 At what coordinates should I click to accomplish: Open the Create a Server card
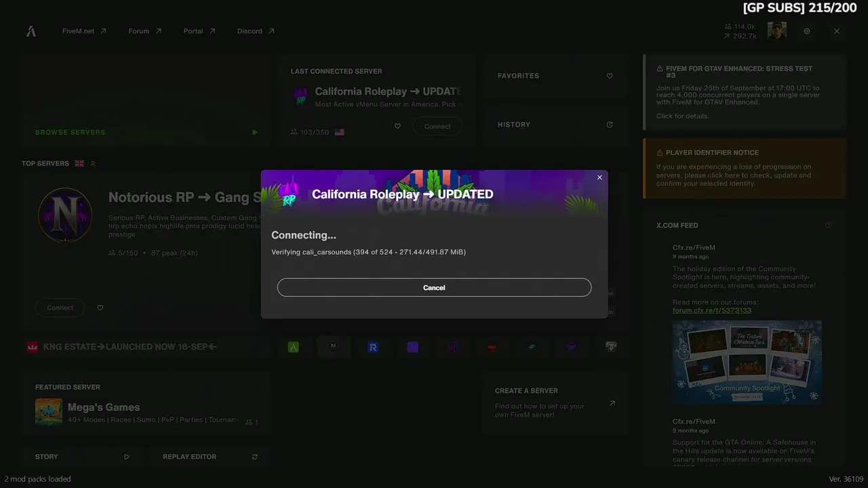pyautogui.click(x=555, y=403)
